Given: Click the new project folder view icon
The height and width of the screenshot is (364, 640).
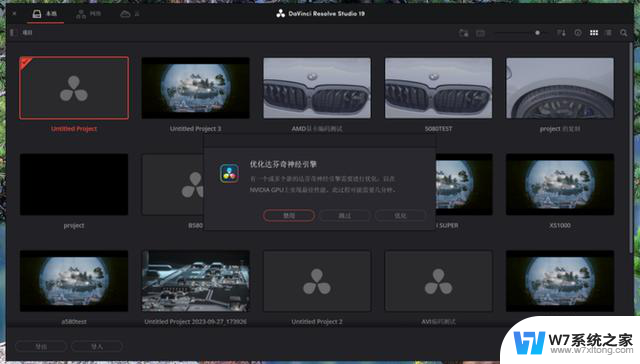Looking at the screenshot, I should 480,33.
